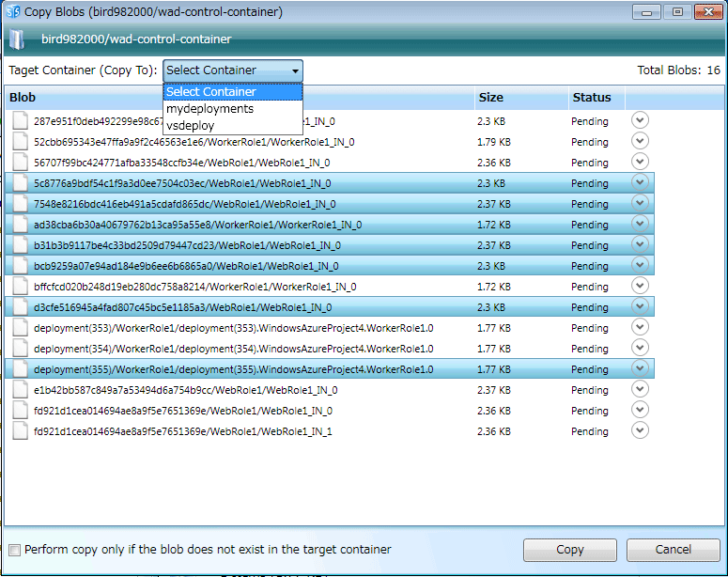
Task: Choose 'vsdeploy' in the dropdown list
Action: (233, 125)
